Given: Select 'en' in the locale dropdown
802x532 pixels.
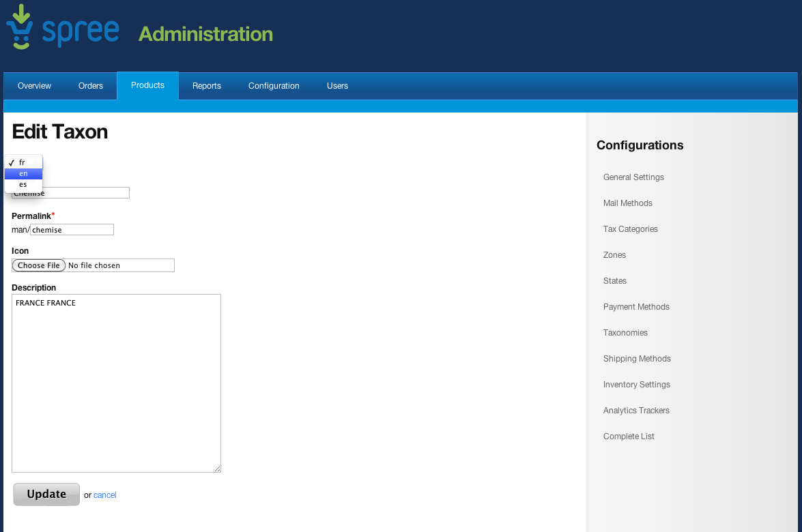Looking at the screenshot, I should [23, 174].
